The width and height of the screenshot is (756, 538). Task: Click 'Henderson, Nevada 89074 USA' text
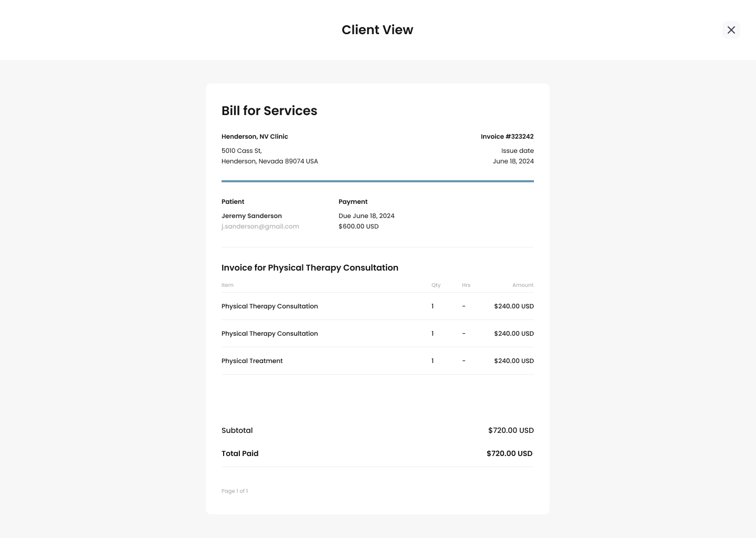click(x=270, y=161)
